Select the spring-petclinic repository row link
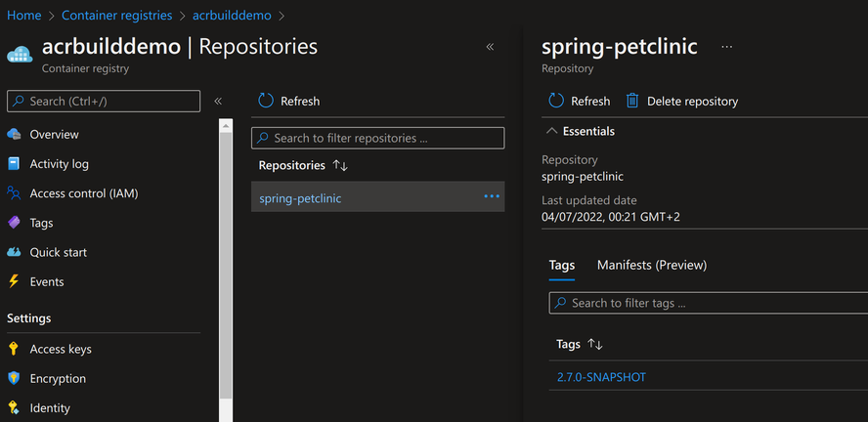 [300, 198]
